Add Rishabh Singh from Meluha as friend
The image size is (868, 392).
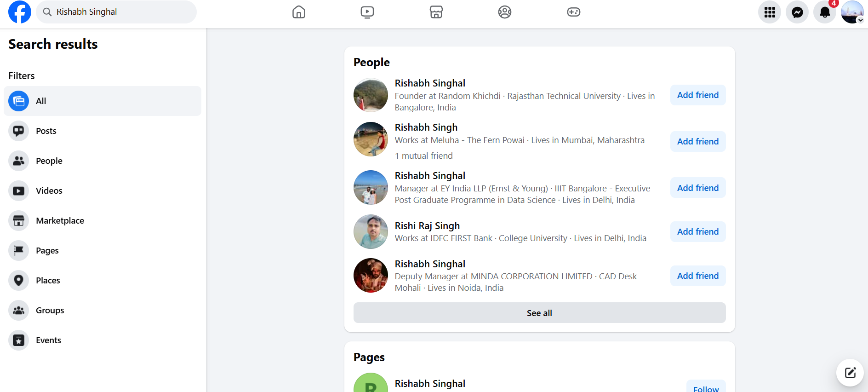[697, 142]
